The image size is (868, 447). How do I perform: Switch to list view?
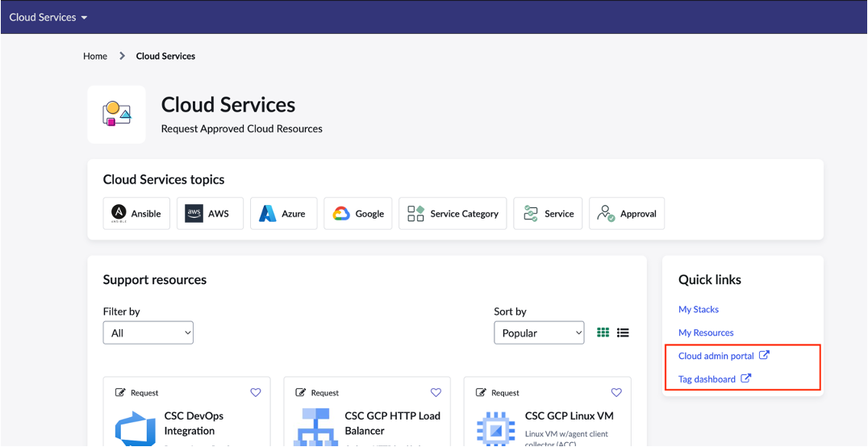click(x=623, y=332)
